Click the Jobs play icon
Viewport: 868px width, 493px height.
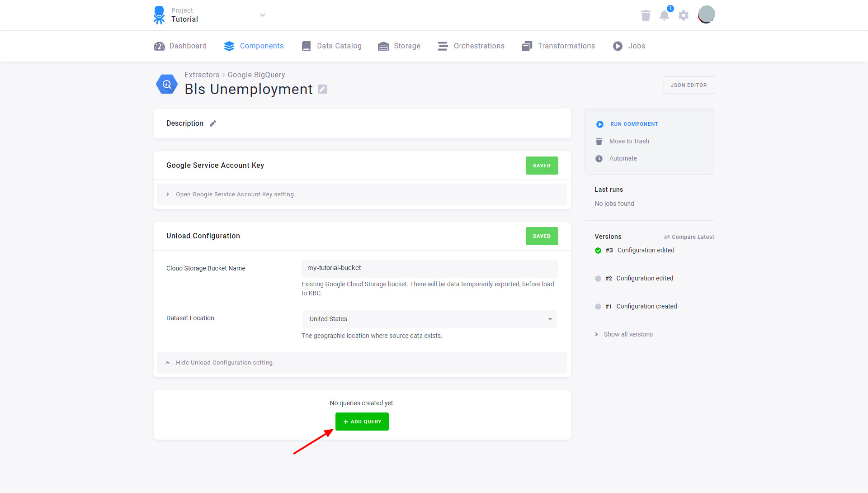pos(618,46)
